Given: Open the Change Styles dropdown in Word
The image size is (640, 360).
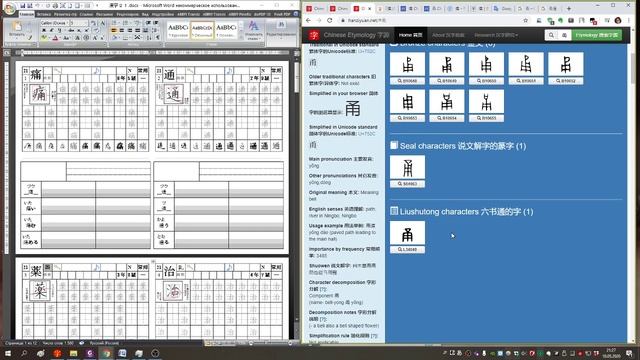Looking at the screenshot, I should tap(253, 31).
